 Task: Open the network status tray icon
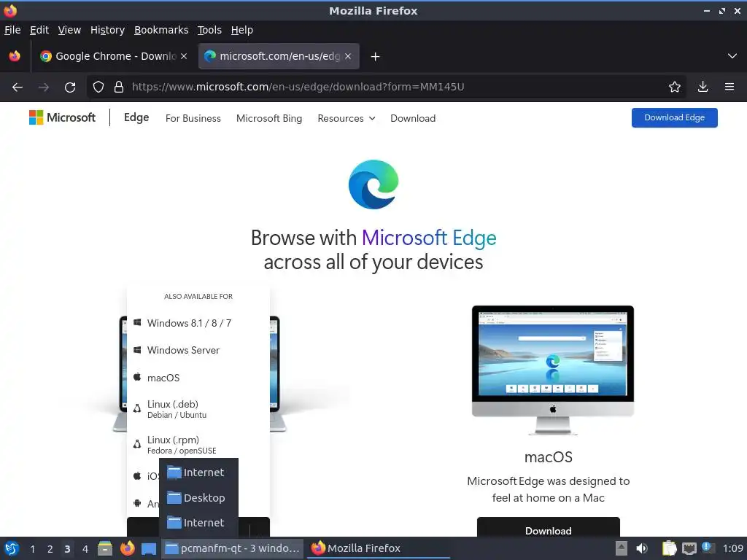(689, 548)
